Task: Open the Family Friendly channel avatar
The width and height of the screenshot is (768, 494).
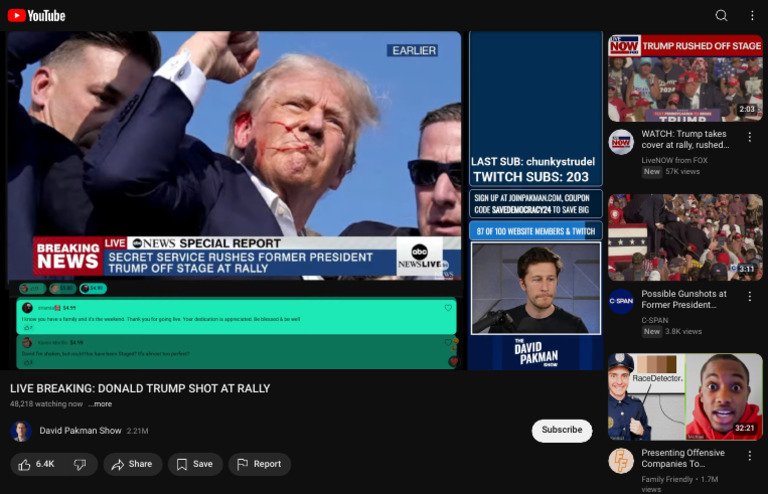Action: (621, 461)
